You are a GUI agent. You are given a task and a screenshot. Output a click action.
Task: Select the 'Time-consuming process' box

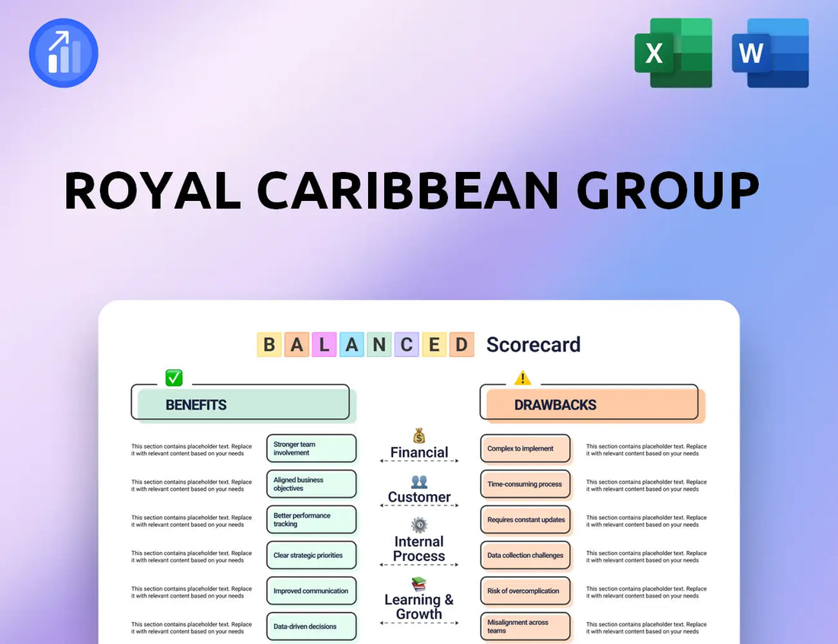[526, 484]
